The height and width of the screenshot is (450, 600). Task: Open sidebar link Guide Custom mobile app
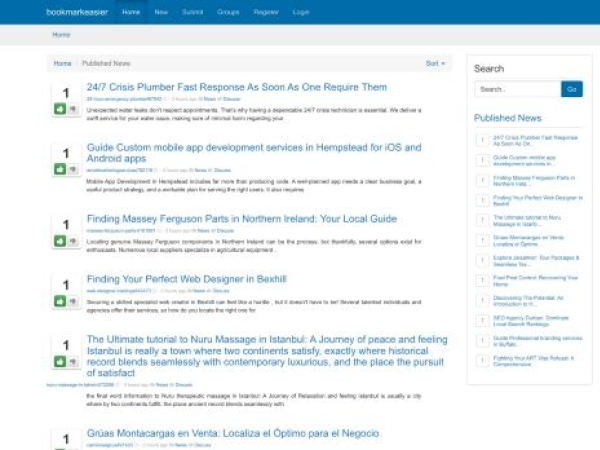[524, 161]
